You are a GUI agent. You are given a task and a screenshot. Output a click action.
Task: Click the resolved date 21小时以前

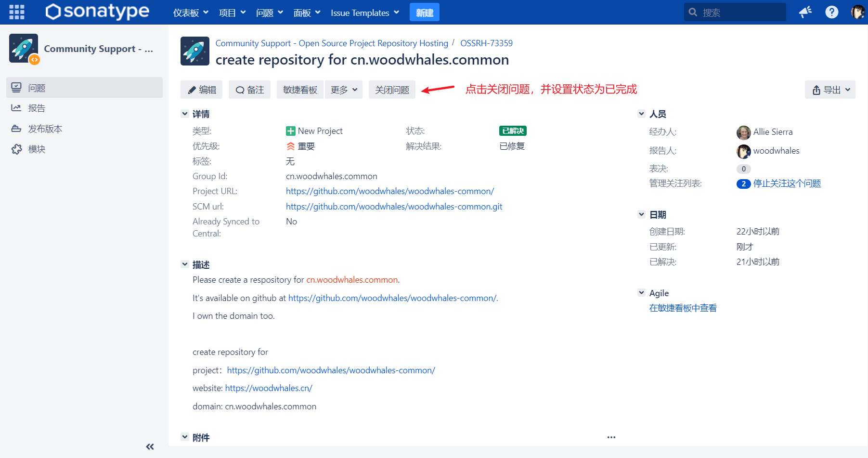(758, 262)
